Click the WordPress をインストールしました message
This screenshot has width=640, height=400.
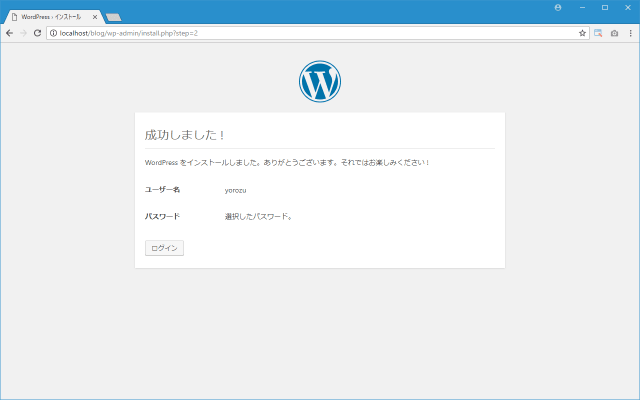coord(287,162)
